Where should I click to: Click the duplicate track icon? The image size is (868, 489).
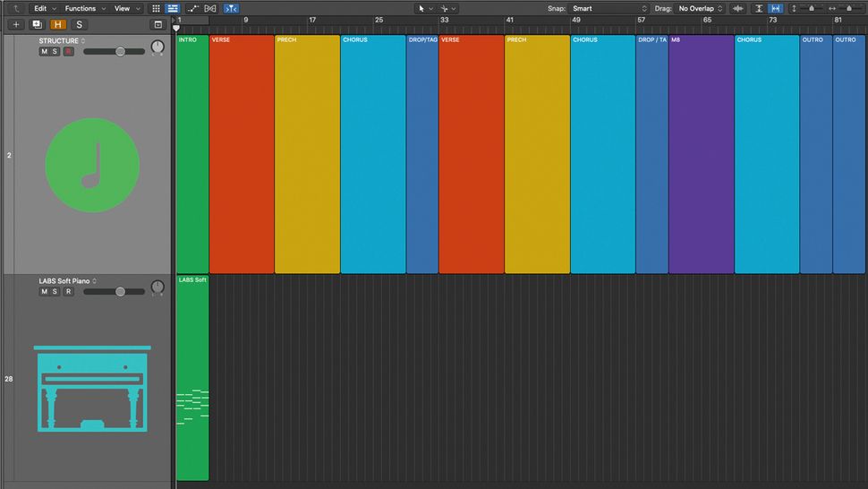point(37,24)
